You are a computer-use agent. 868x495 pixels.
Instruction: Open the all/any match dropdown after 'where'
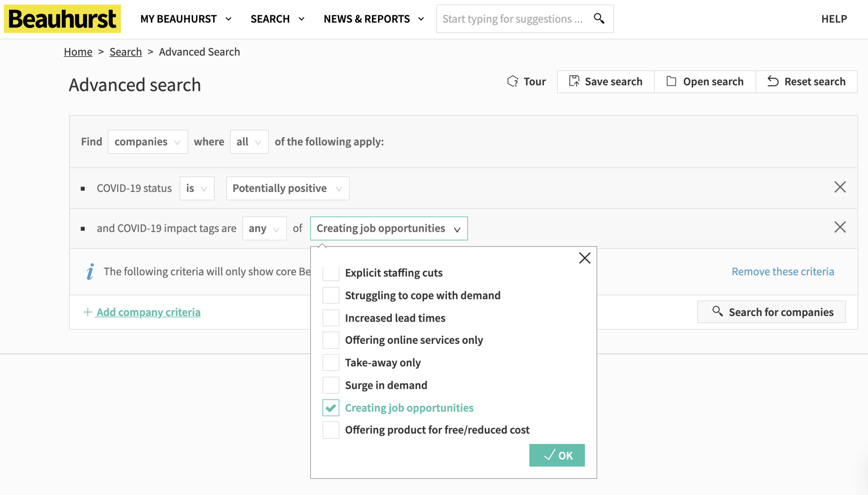click(x=249, y=142)
